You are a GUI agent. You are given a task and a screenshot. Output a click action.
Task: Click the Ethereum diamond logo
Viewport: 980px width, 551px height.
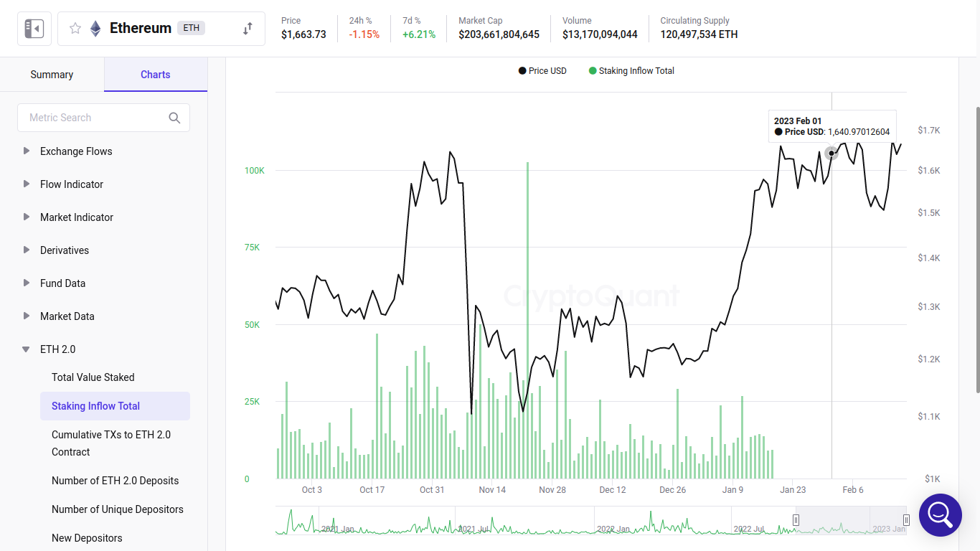pyautogui.click(x=95, y=29)
